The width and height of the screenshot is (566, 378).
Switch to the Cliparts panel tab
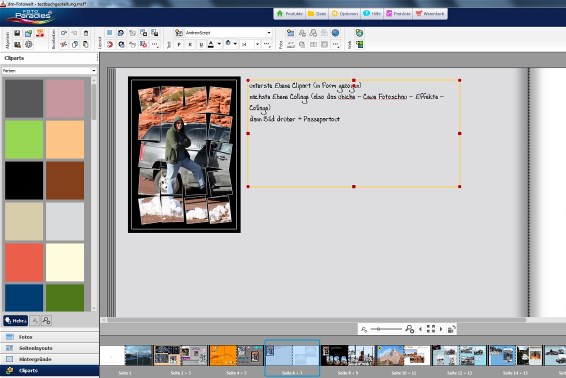point(49,370)
